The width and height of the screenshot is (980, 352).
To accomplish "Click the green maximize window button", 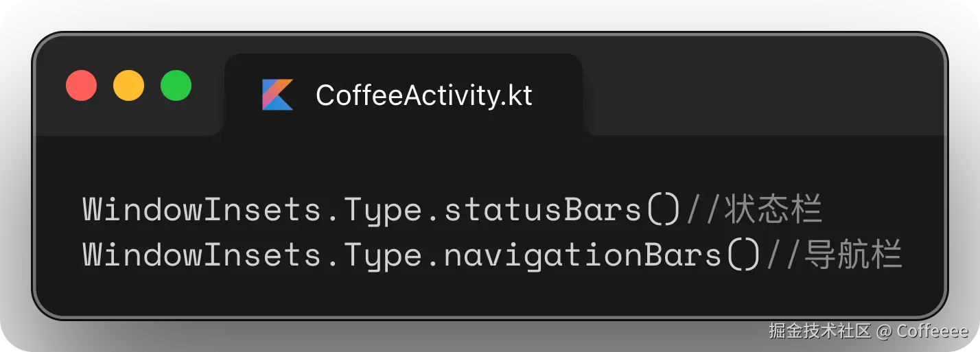I will 176,86.
